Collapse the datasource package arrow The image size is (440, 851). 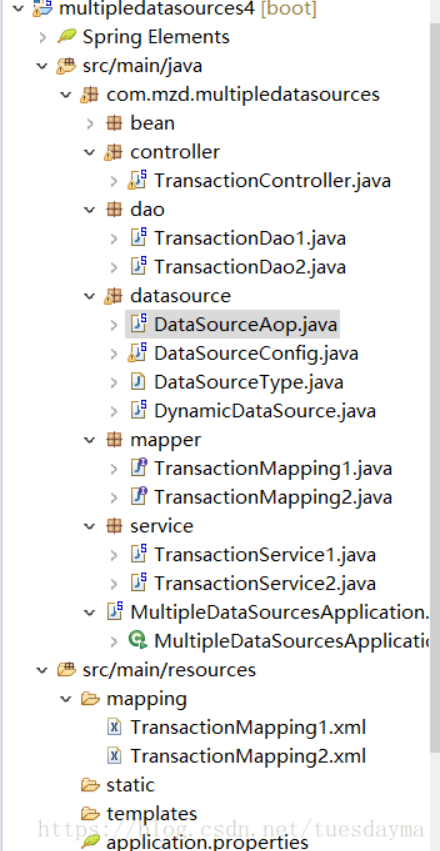(x=90, y=296)
